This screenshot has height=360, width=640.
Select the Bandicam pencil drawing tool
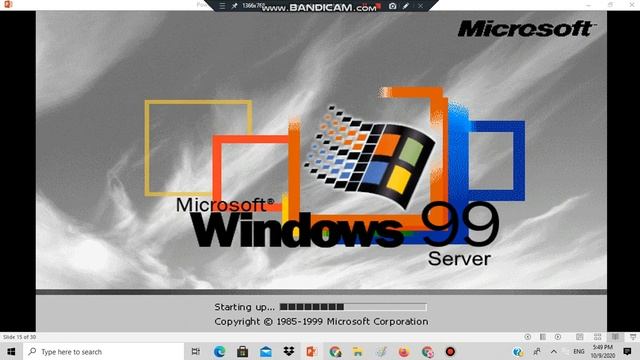tap(406, 6)
